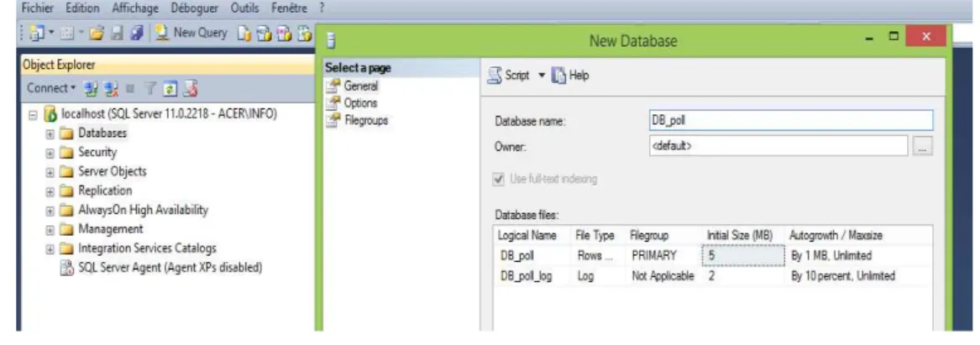
Task: Open the Script dropdown arrow
Action: click(542, 76)
